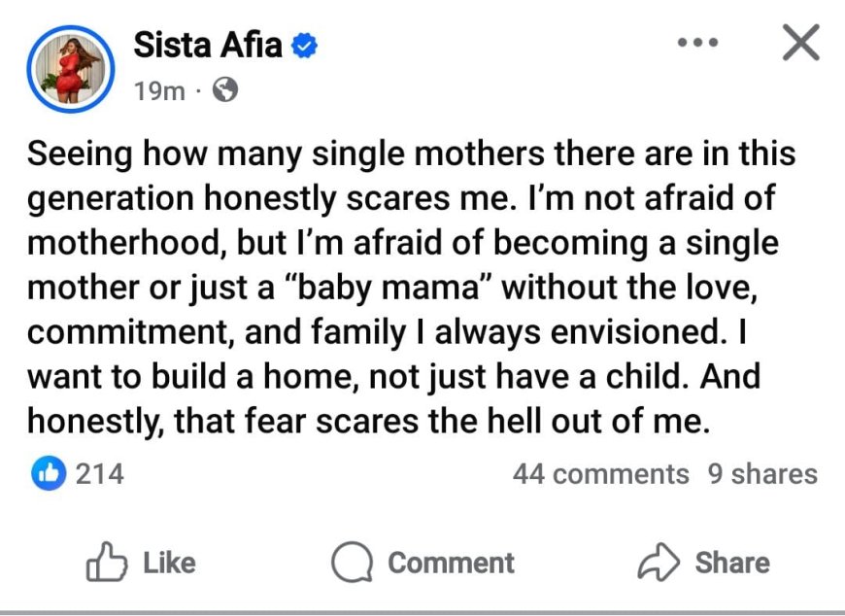Select the Comment button text
Viewport: 845px width, 616px height.
click(x=451, y=563)
